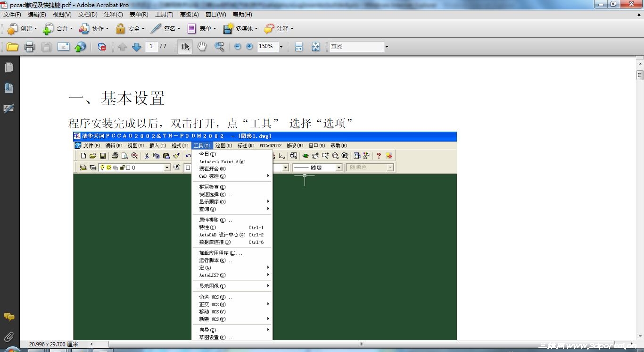Open the Bookmarks panel
This screenshot has height=352, width=644.
coord(8,88)
